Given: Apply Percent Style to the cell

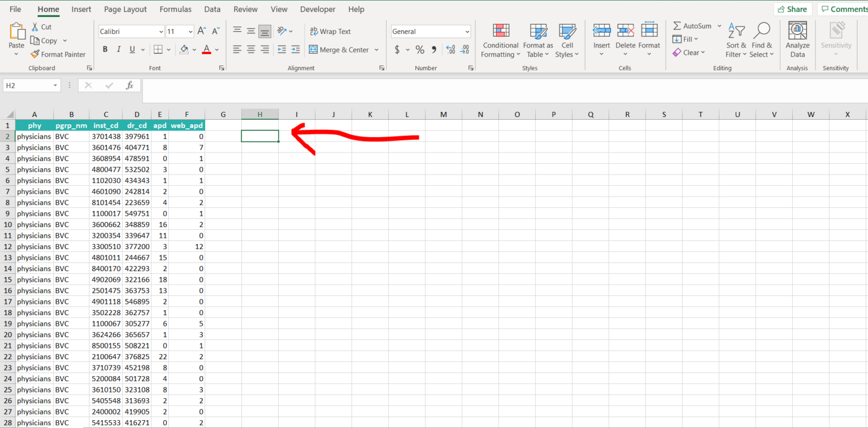Looking at the screenshot, I should pos(419,50).
